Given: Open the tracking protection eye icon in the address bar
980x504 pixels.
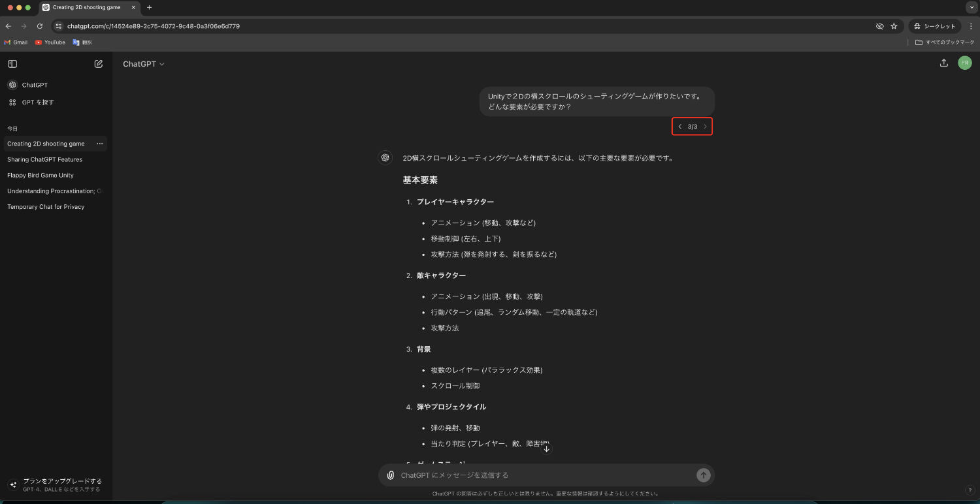Looking at the screenshot, I should (x=879, y=26).
